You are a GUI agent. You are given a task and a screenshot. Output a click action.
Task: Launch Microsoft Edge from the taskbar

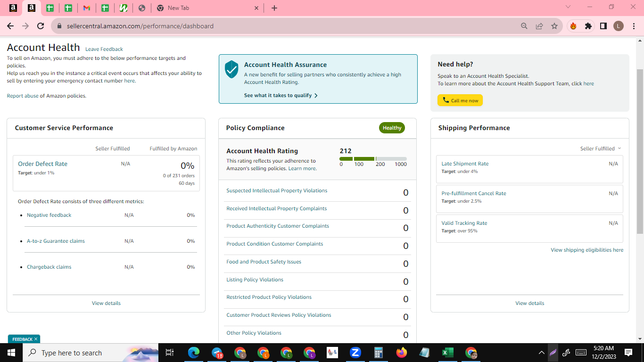(x=194, y=353)
